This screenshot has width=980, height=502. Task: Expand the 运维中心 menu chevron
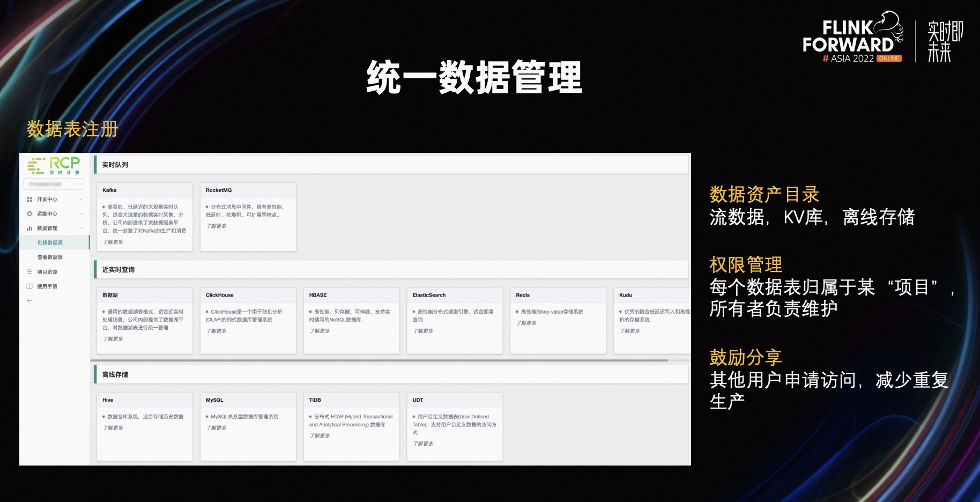coord(81,214)
